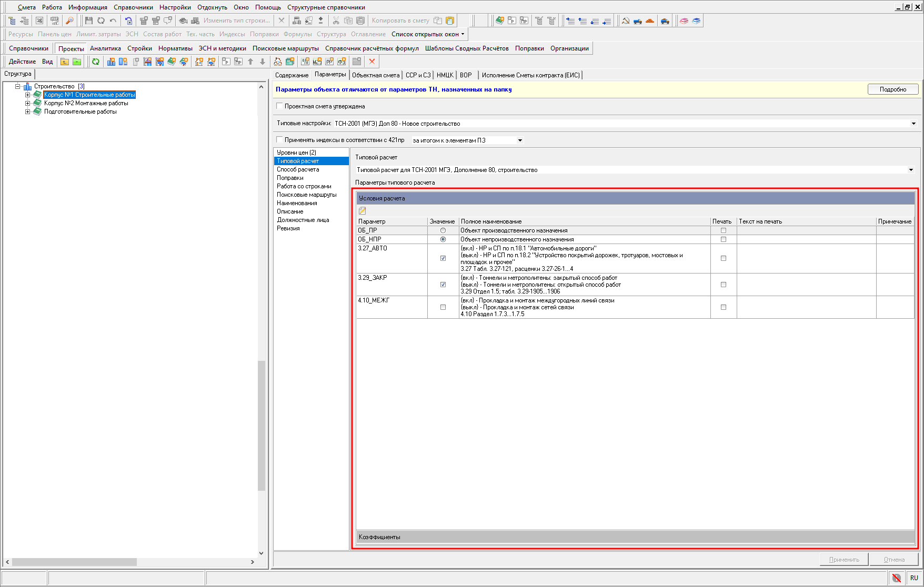Click the magnifier search icon in toolbar
The height and width of the screenshot is (587, 924).
[69, 21]
